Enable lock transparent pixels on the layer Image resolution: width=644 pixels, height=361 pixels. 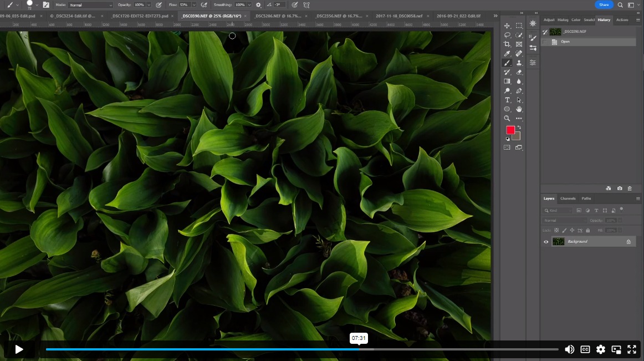pyautogui.click(x=556, y=230)
